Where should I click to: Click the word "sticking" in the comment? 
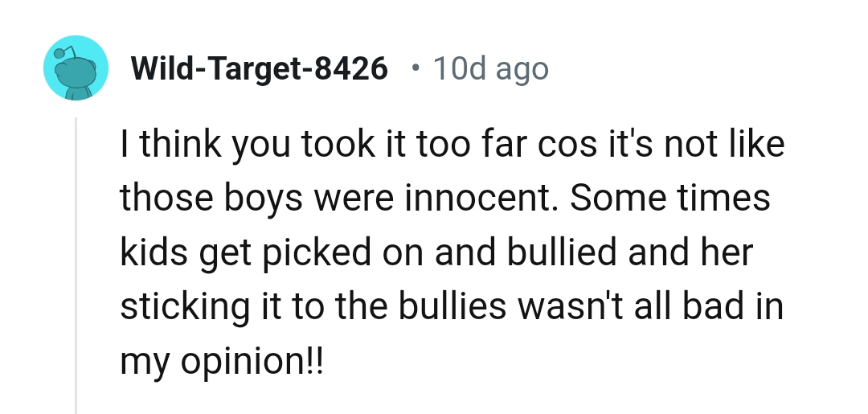(174, 306)
